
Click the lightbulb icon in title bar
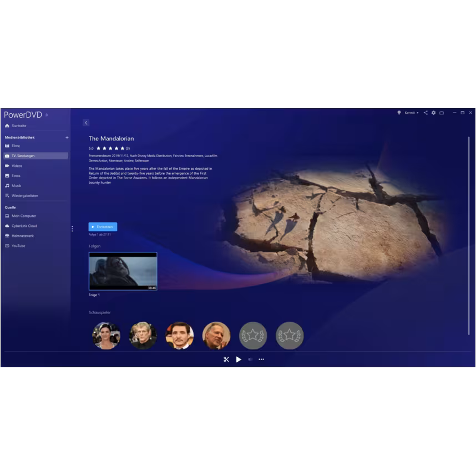pyautogui.click(x=399, y=113)
